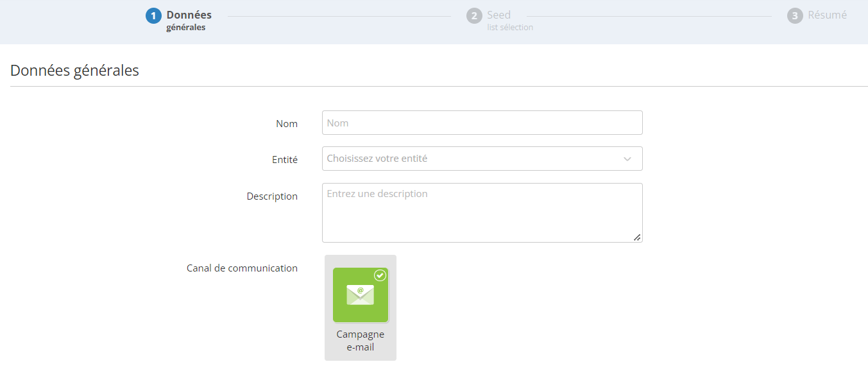Screen dimensions: 868x389
Task: Toggle the checkmark on the email campaign tile
Action: click(380, 275)
